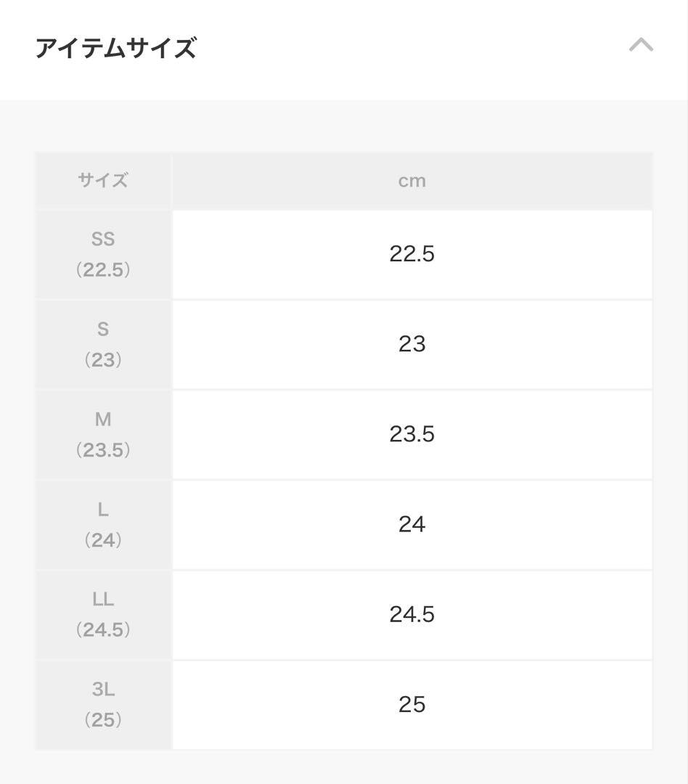Select the 24 cm value cell

(411, 524)
